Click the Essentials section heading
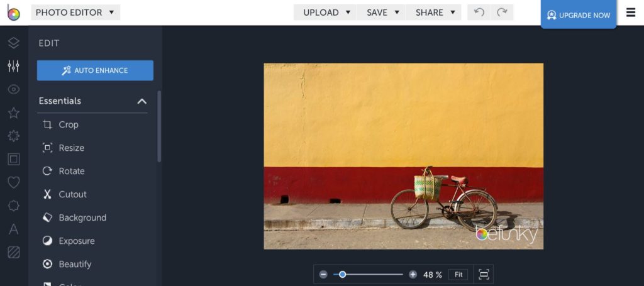644x286 pixels. [x=60, y=101]
